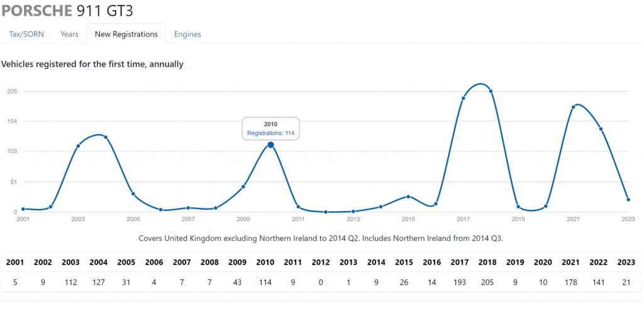The width and height of the screenshot is (644, 309).
Task: Click the 2004 table column header
Action: pyautogui.click(x=97, y=263)
